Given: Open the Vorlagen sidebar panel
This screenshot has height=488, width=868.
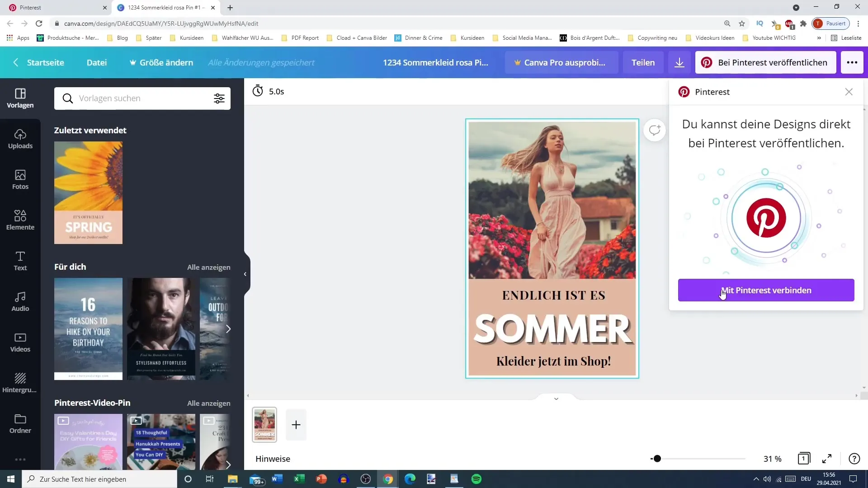Looking at the screenshot, I should [20, 98].
